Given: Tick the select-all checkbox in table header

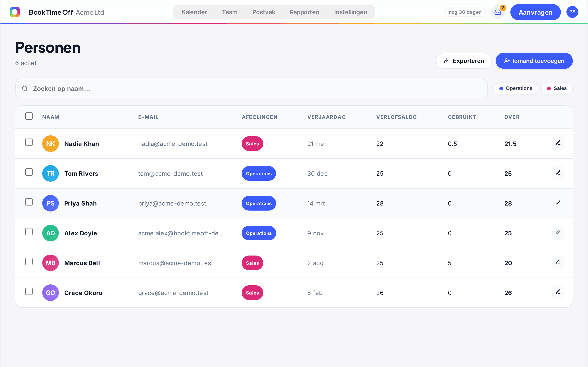Looking at the screenshot, I should (29, 116).
